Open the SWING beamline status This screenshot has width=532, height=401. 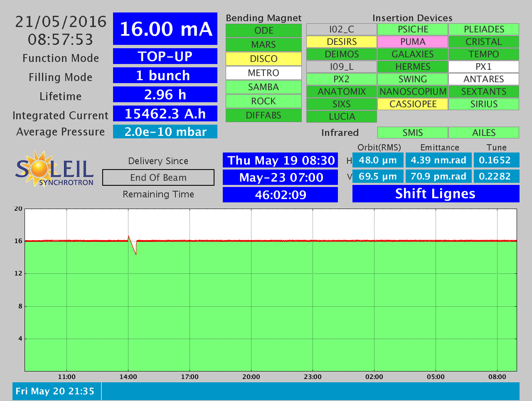(413, 79)
